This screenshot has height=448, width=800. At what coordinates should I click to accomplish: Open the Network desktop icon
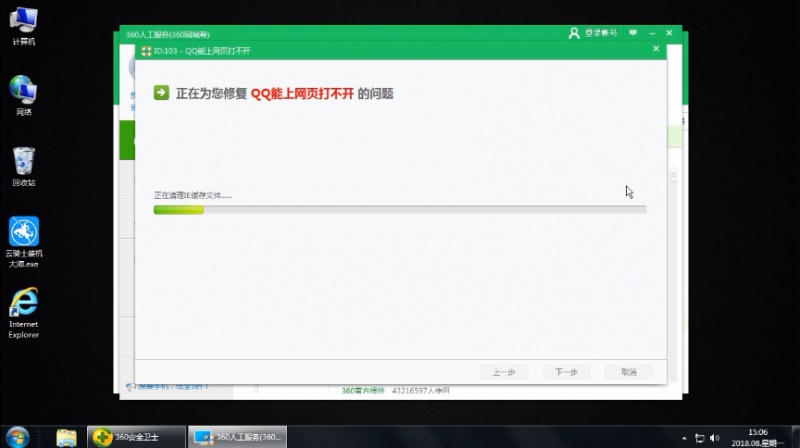23,95
